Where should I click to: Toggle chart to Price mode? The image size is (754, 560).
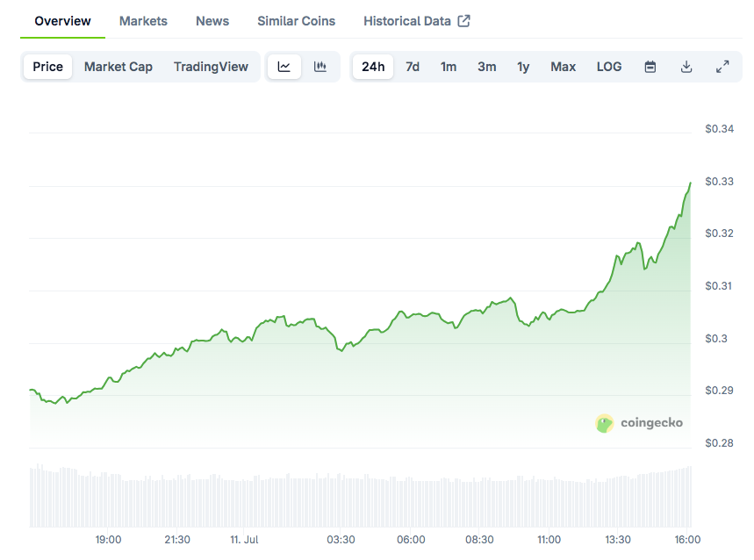(47, 67)
